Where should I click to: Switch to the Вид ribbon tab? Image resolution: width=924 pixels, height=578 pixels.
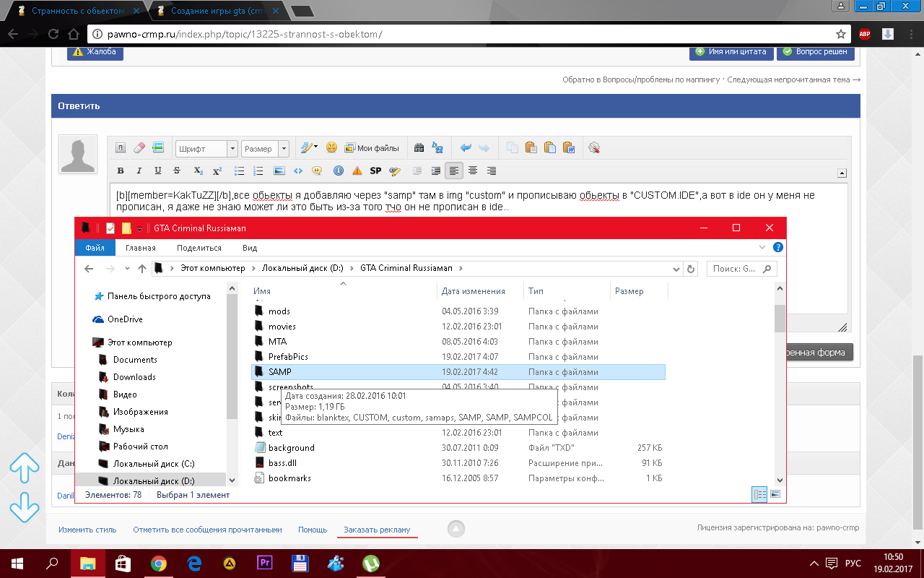tap(250, 248)
